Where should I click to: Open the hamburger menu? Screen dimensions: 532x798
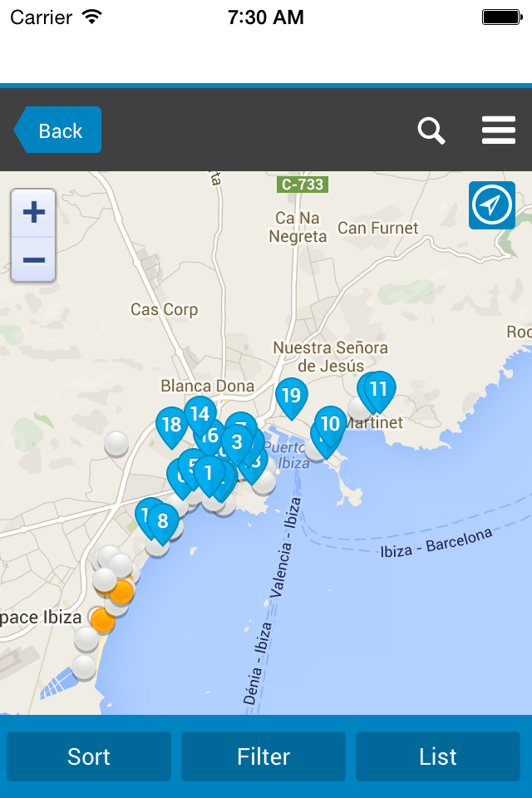pyautogui.click(x=499, y=130)
